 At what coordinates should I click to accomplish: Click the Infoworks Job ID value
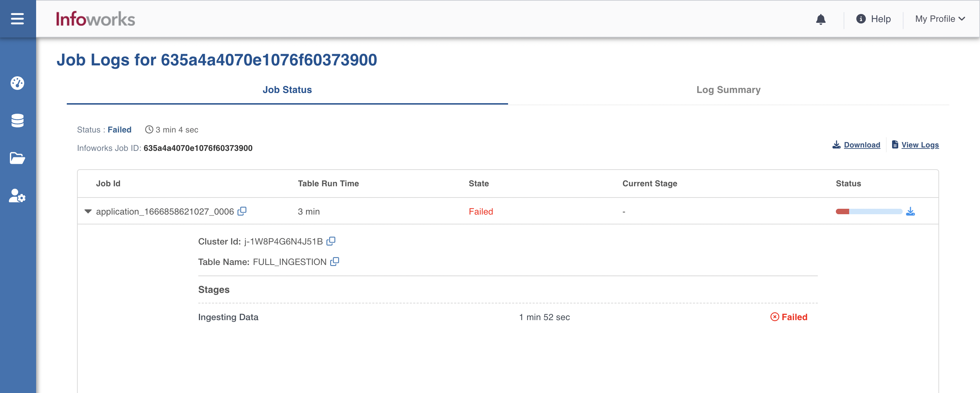198,148
